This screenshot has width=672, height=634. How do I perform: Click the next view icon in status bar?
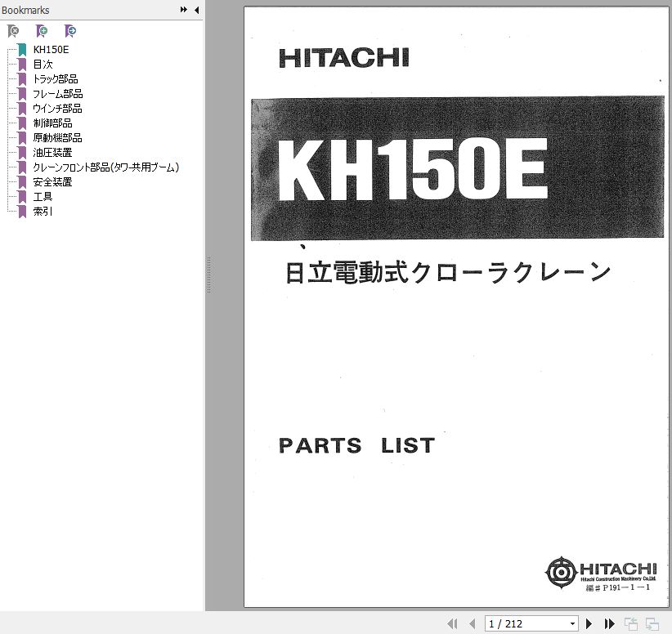point(652,623)
